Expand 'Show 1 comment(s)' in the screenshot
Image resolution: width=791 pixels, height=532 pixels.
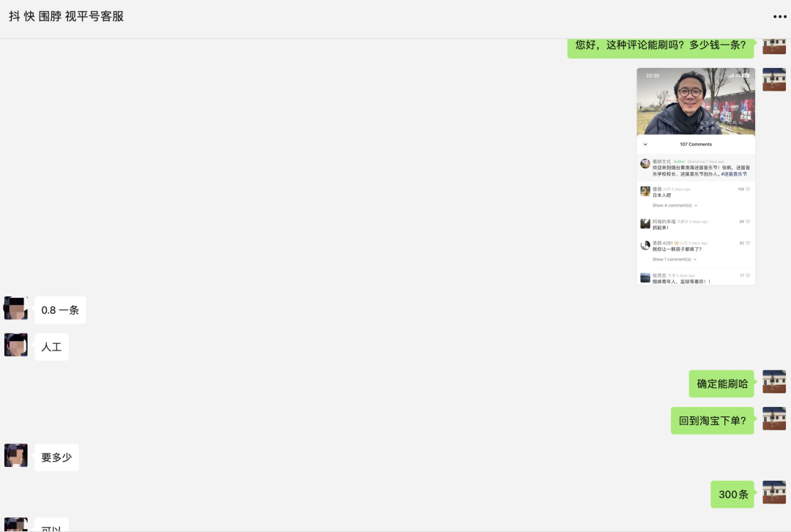click(x=674, y=259)
